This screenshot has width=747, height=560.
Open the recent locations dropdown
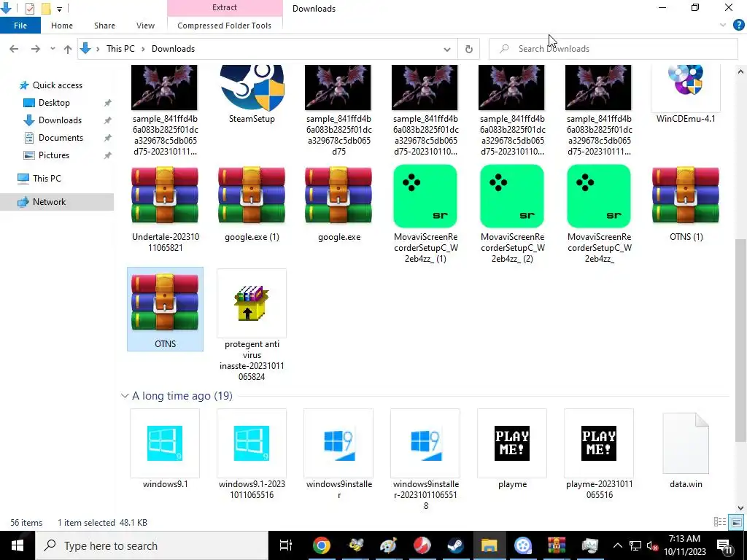pos(53,49)
